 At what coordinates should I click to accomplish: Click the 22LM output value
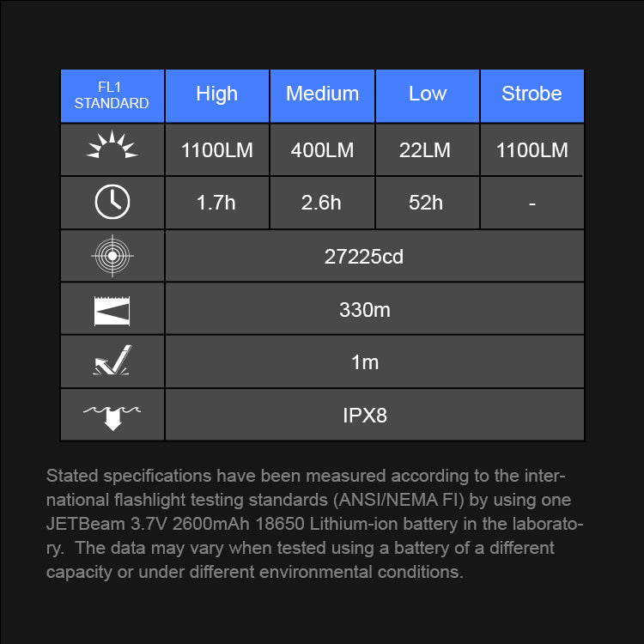click(425, 150)
